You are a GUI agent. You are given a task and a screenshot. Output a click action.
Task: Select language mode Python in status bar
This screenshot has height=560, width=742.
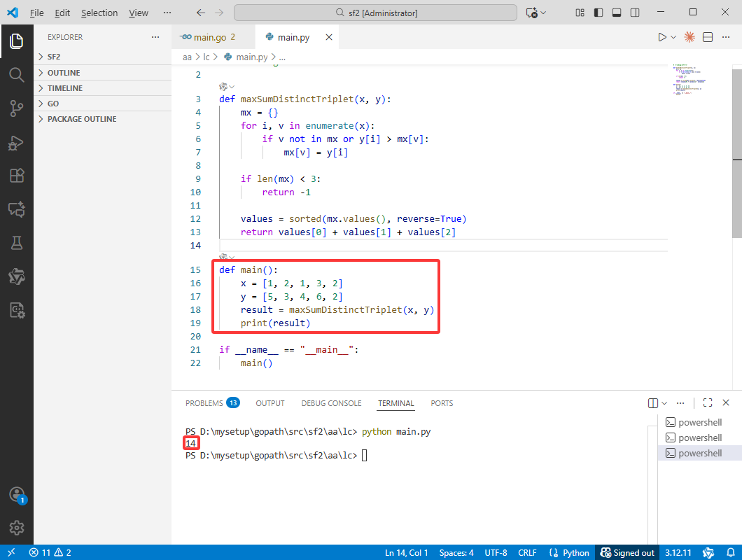pos(575,552)
